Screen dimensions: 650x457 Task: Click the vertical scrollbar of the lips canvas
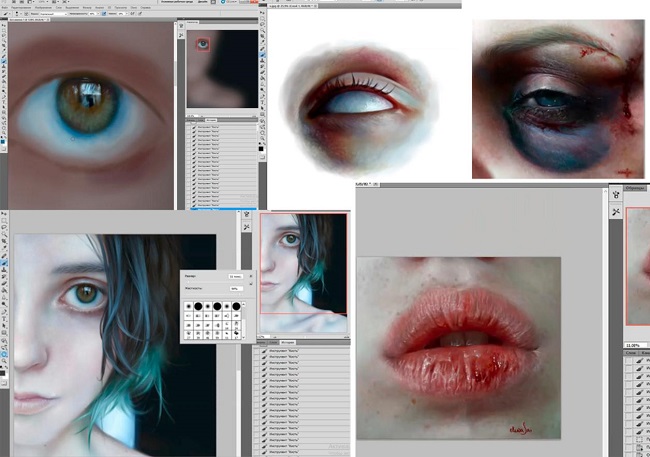[x=605, y=323]
